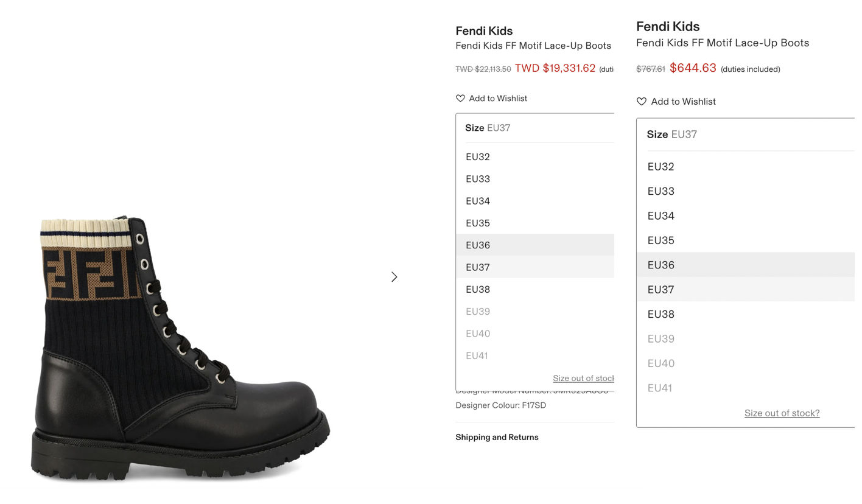
Task: Select size EU38 in the TWD-priced list
Action: pyautogui.click(x=478, y=290)
